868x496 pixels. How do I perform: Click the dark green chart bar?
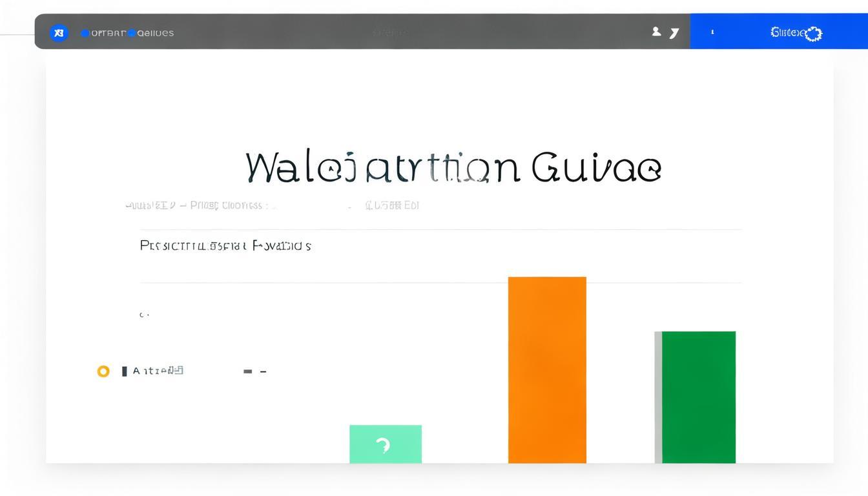pyautogui.click(x=699, y=397)
